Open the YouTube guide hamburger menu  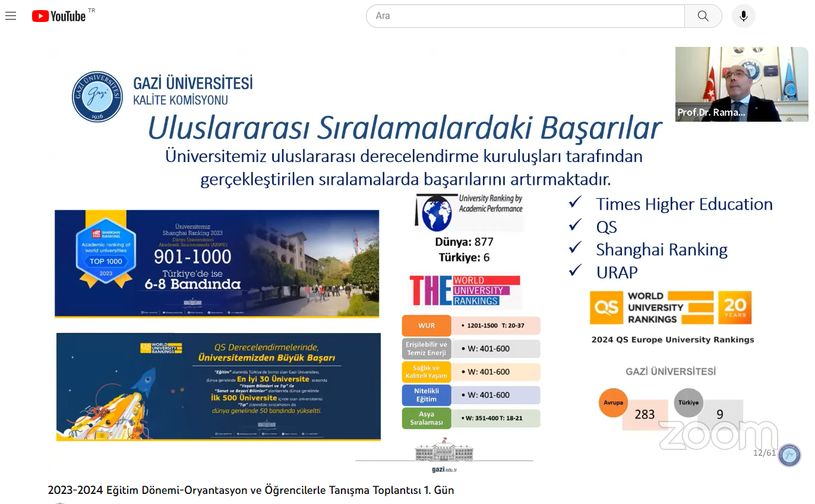coord(11,16)
